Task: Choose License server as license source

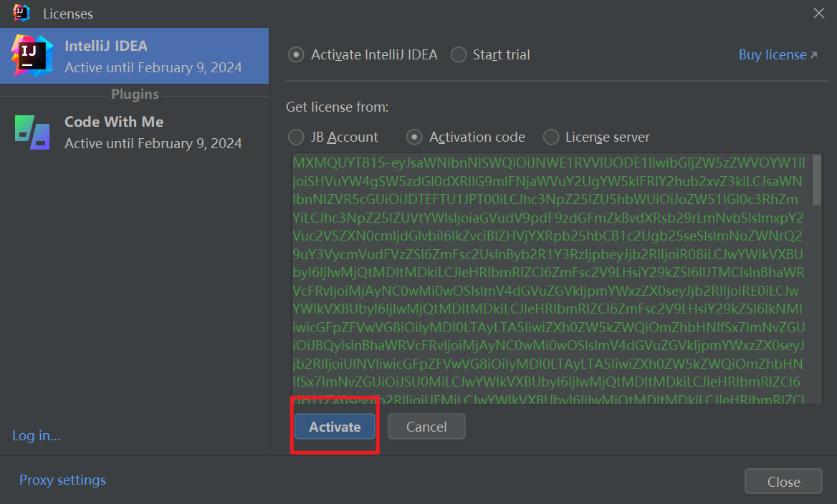Action: click(551, 137)
